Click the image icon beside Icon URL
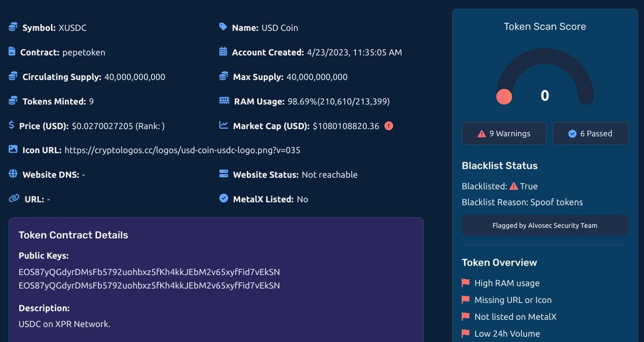This screenshot has height=342, width=644. pos(13,149)
